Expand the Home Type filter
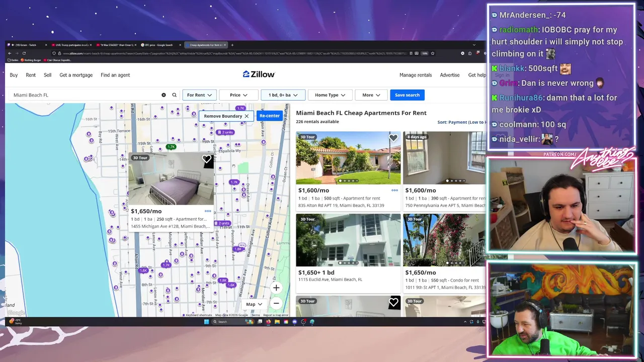This screenshot has height=362, width=644. [330, 95]
